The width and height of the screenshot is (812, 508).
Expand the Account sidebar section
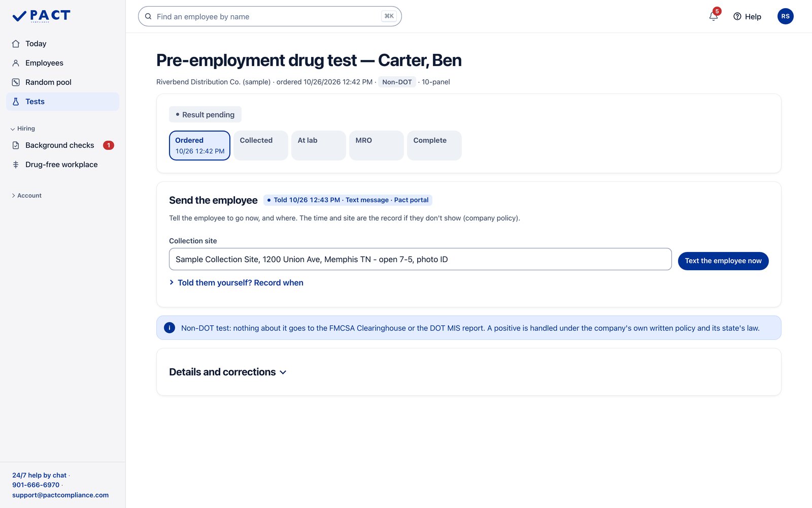pyautogui.click(x=26, y=196)
